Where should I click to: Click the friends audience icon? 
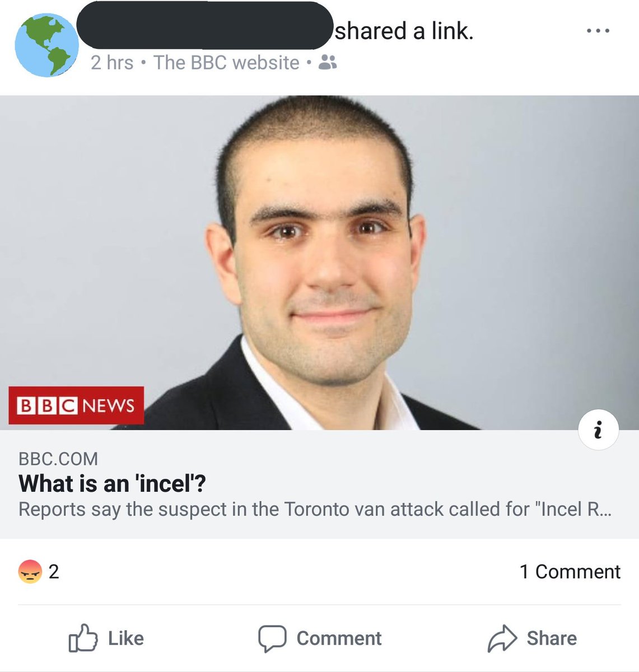pyautogui.click(x=328, y=62)
